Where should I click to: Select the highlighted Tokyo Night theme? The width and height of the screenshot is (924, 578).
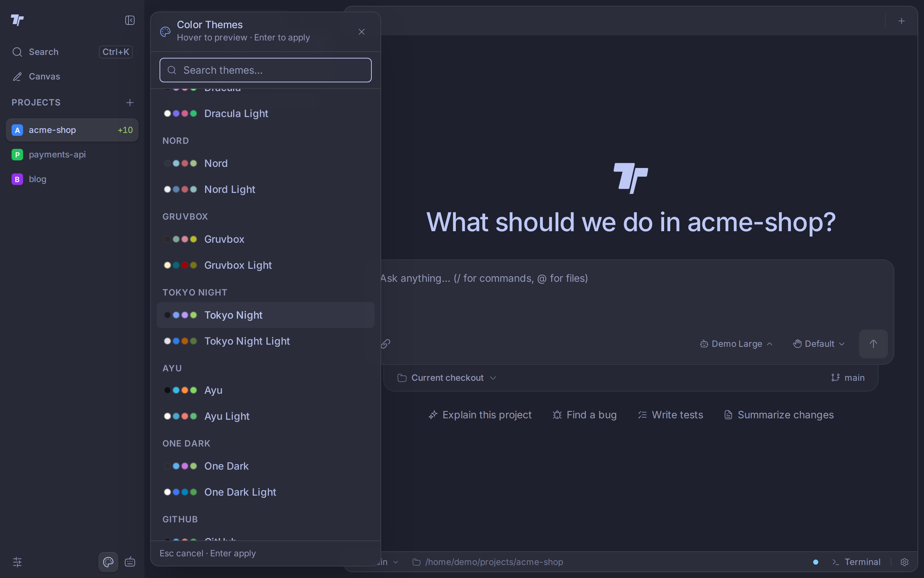point(265,315)
